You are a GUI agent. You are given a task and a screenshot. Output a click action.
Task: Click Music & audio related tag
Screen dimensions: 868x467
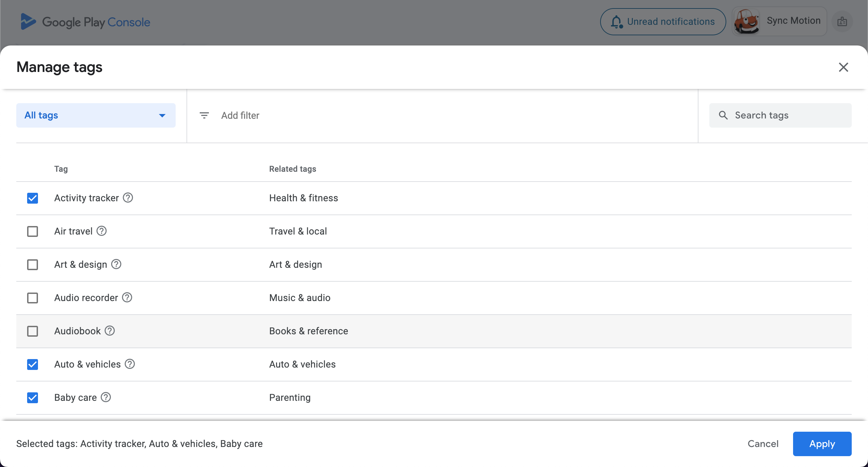(300, 298)
